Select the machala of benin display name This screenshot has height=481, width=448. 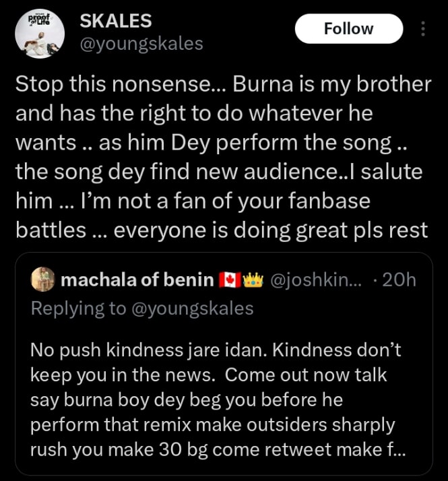[x=137, y=280]
